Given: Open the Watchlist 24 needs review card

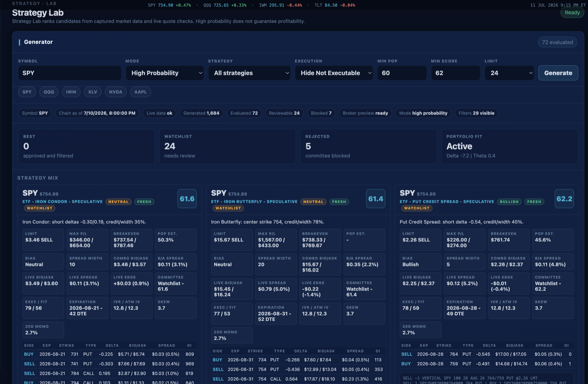Looking at the screenshot, I should pos(227,146).
